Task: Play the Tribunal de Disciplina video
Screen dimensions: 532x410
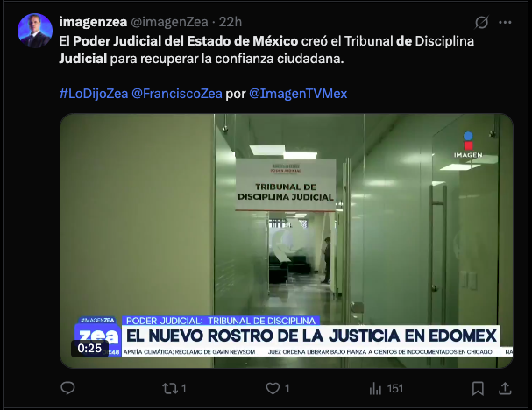Action: coord(287,241)
